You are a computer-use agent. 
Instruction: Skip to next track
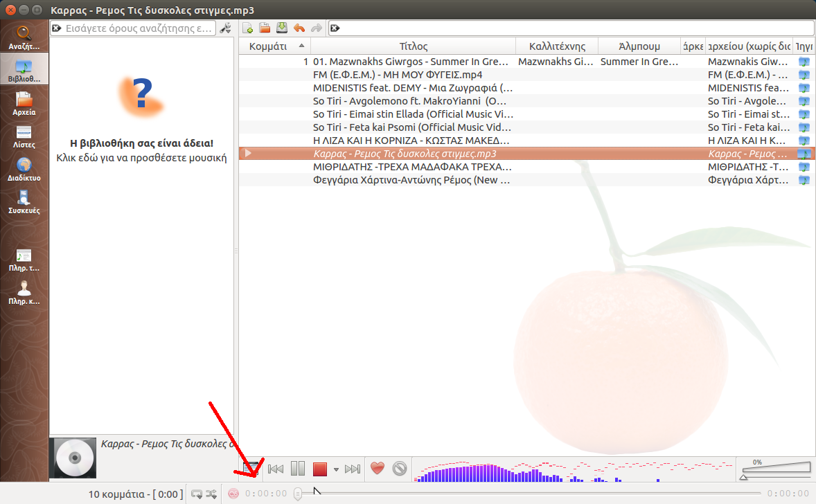pos(353,469)
